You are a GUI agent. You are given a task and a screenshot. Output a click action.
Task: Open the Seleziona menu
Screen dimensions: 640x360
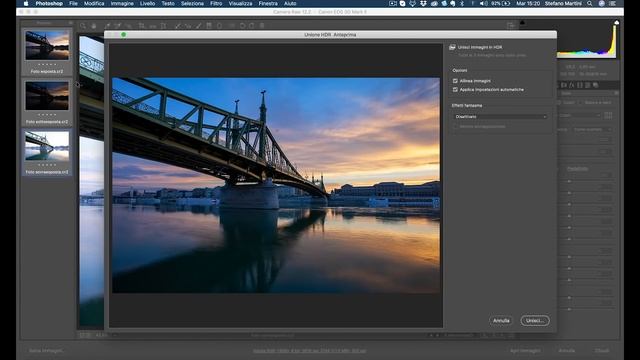192,3
